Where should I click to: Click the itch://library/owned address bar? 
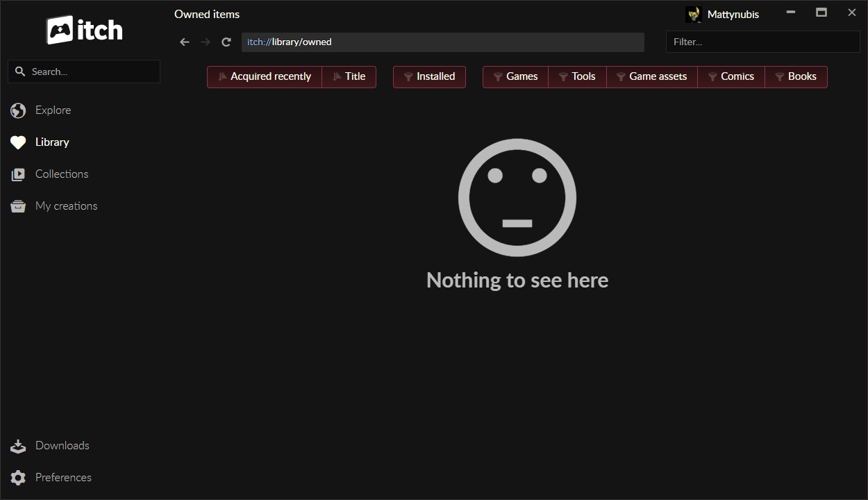click(x=443, y=42)
